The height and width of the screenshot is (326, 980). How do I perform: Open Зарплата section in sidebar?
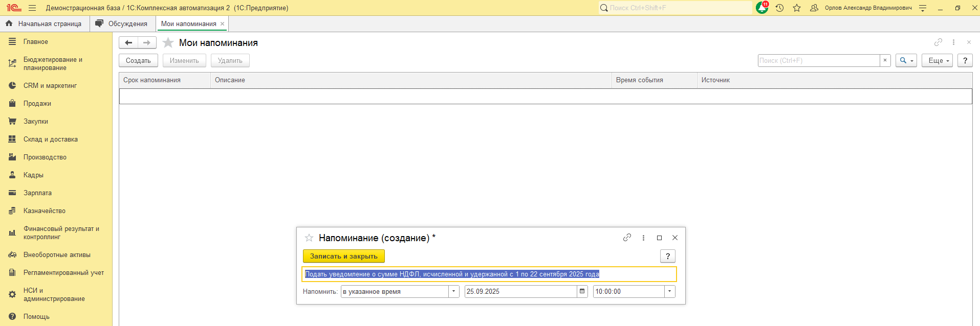point(37,193)
